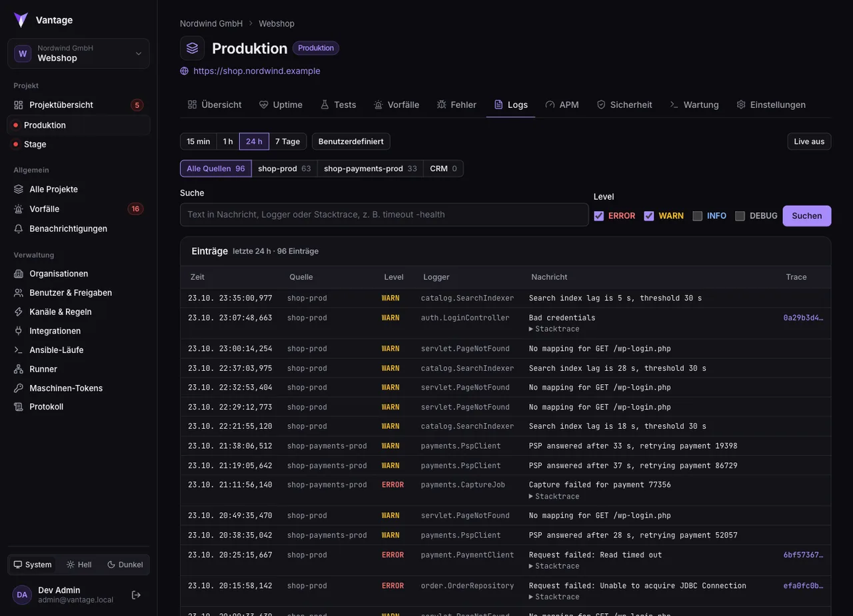Choose the Benutzerdefiniert time range

351,142
